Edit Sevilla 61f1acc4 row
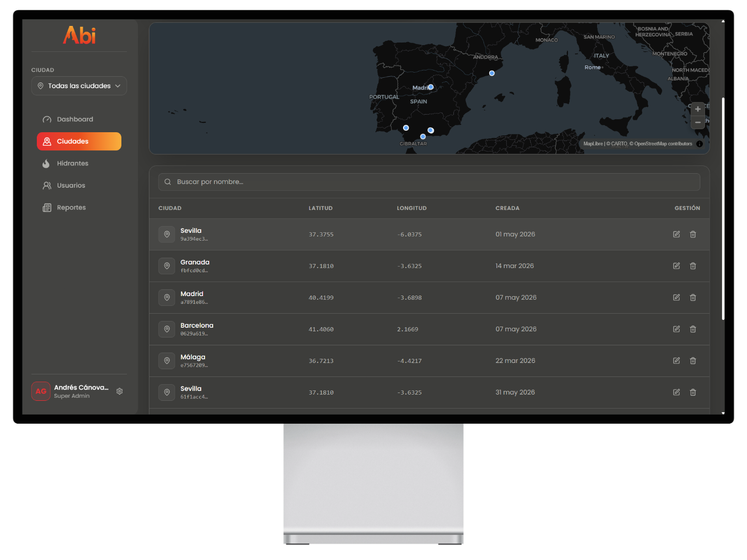The width and height of the screenshot is (747, 560). click(676, 393)
